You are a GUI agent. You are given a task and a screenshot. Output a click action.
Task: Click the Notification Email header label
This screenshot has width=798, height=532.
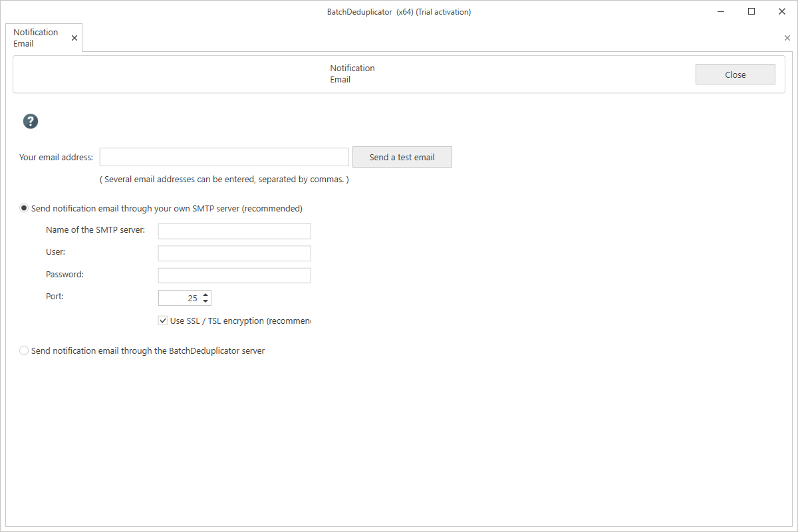[x=352, y=73]
